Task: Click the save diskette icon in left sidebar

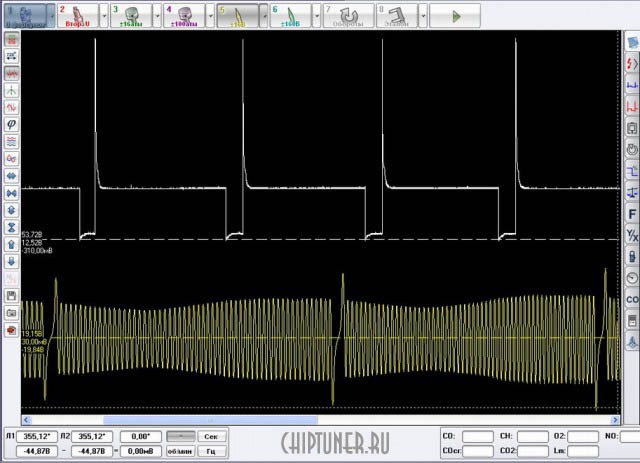Action: pyautogui.click(x=11, y=295)
